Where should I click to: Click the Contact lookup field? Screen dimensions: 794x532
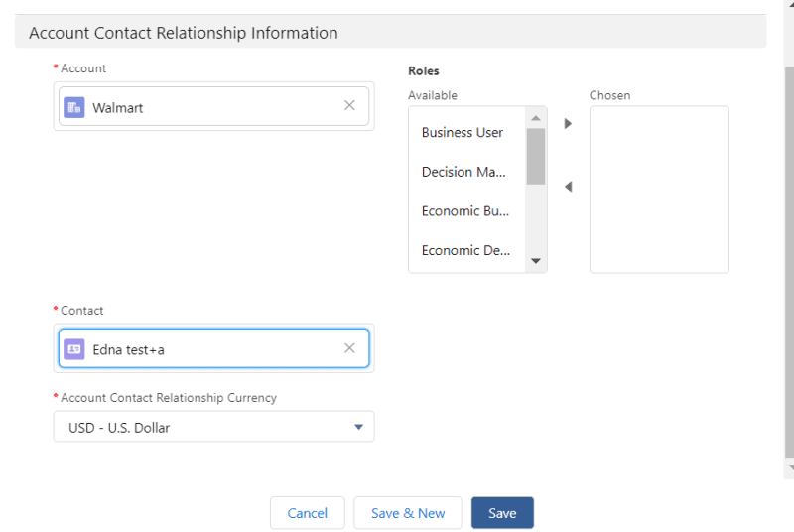[x=213, y=349]
